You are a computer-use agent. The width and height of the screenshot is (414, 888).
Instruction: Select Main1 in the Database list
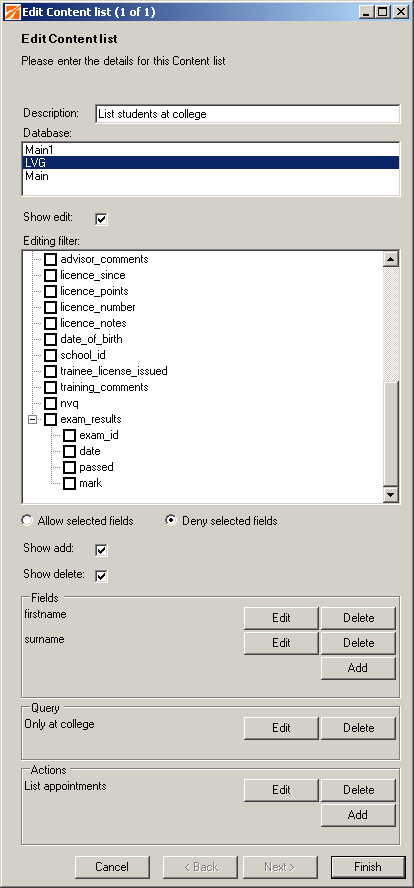pos(211,150)
